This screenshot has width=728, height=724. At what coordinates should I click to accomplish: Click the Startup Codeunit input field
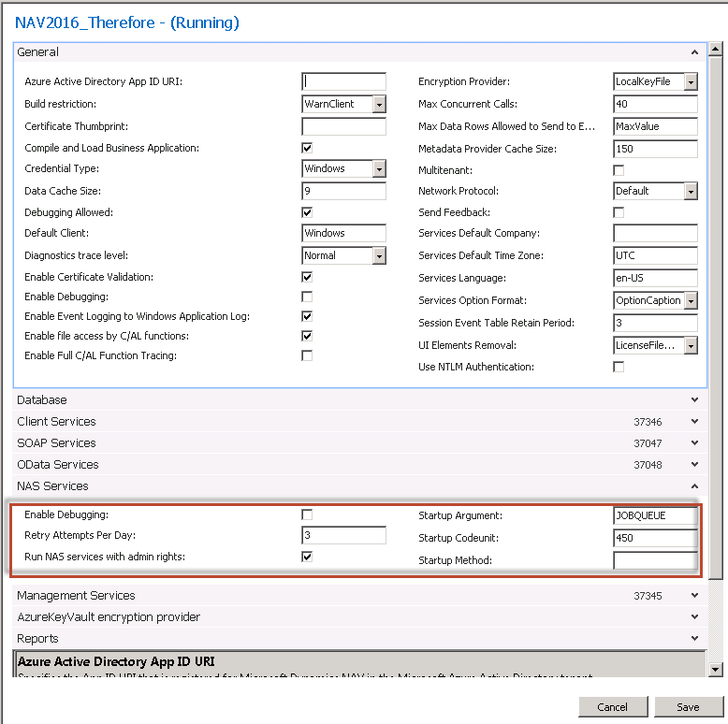[655, 538]
